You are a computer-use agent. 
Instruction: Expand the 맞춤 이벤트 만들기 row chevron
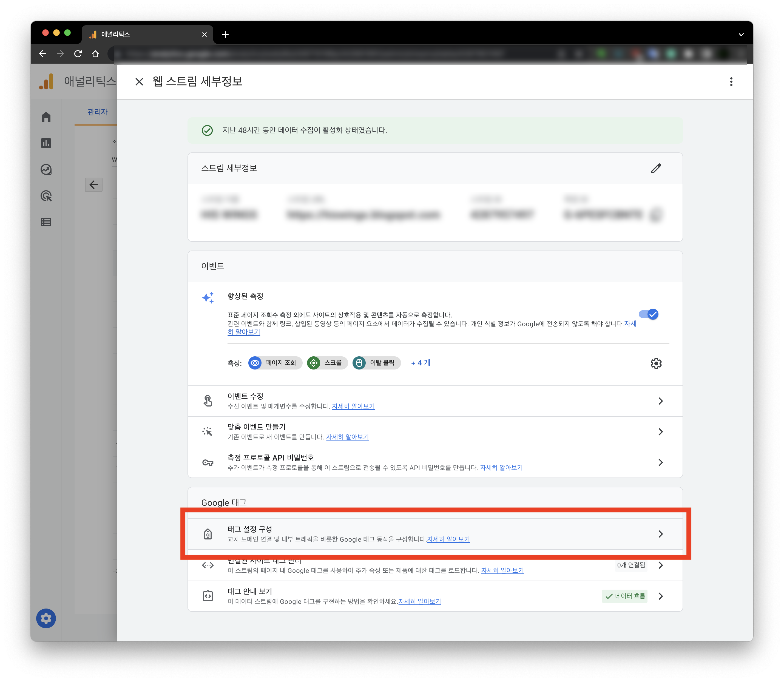[x=660, y=431]
